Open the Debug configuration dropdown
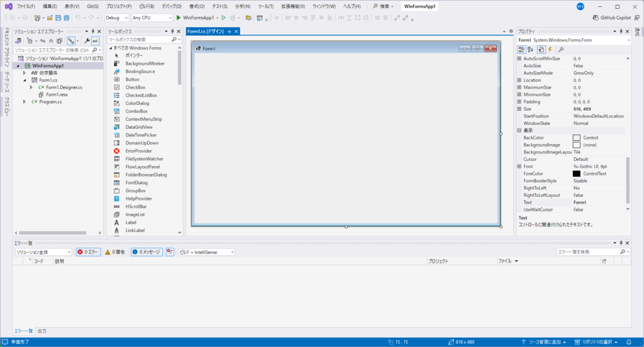The width and height of the screenshot is (644, 347). (116, 18)
